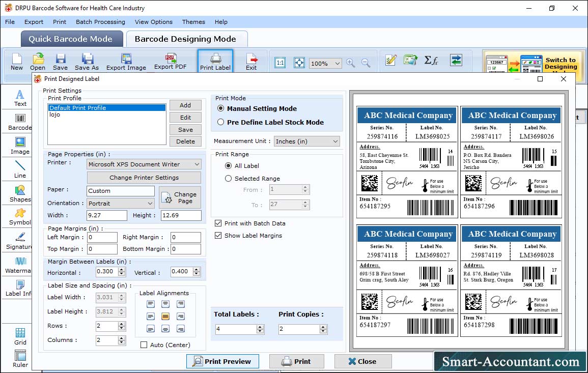Choose the All Label print range
Screen dimensions: 588x373
(228, 166)
